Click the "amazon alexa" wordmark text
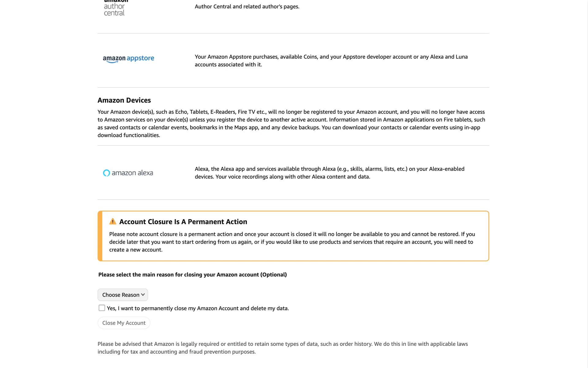 click(x=132, y=173)
